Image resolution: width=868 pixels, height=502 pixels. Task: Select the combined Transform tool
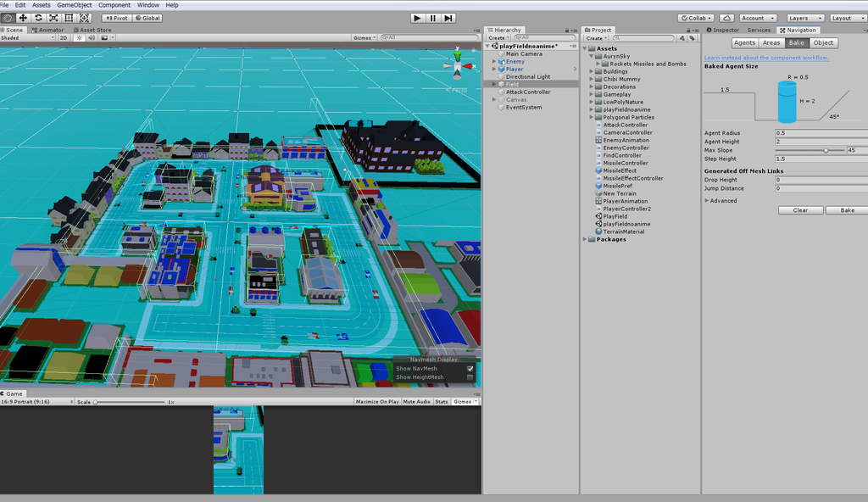pyautogui.click(x=84, y=18)
